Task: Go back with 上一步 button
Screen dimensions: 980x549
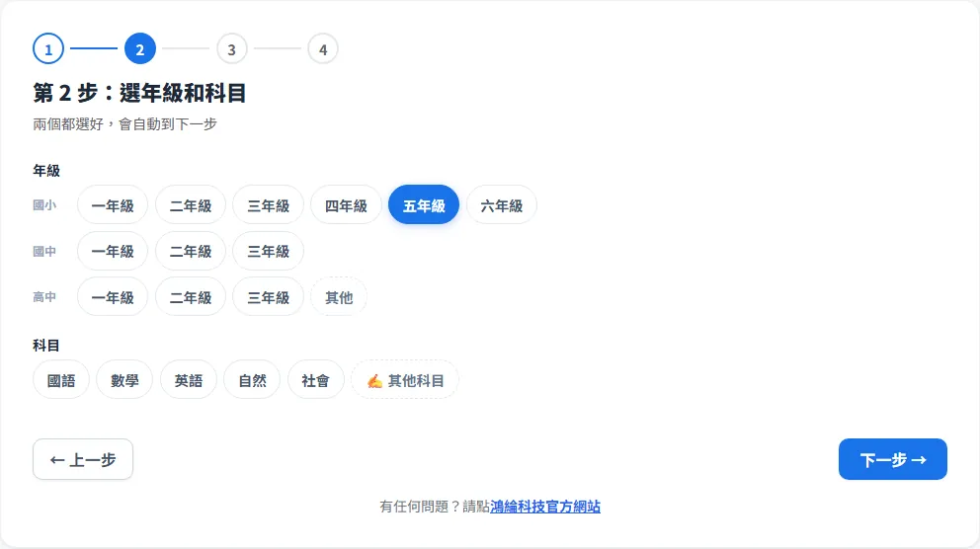Action: (x=83, y=459)
